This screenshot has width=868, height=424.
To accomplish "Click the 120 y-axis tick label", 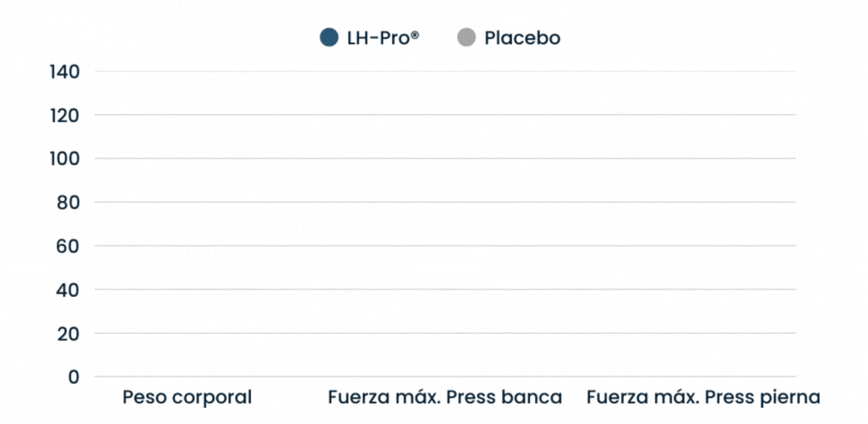I will pos(64,114).
